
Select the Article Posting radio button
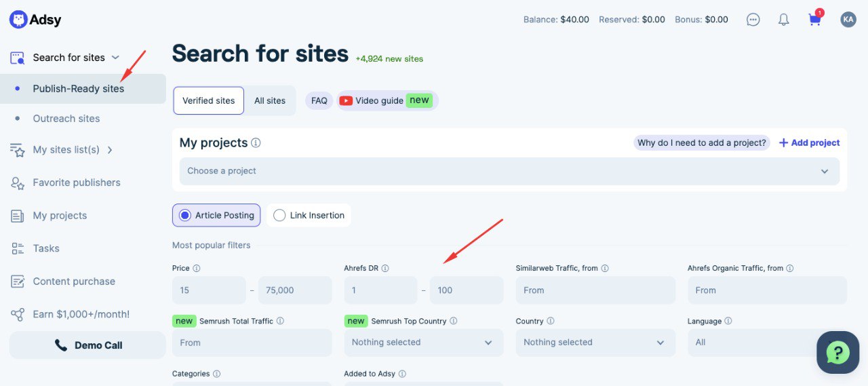(184, 215)
